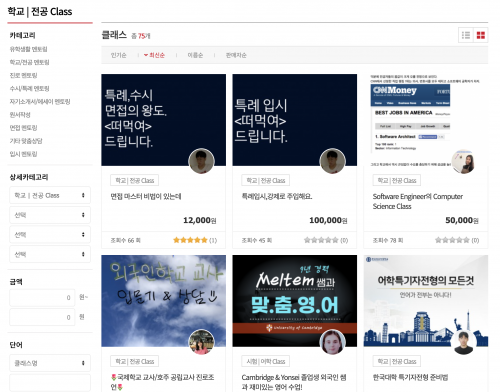500x392 pixels.
Task: Click the 50,000원 price text
Action: pos(462,220)
